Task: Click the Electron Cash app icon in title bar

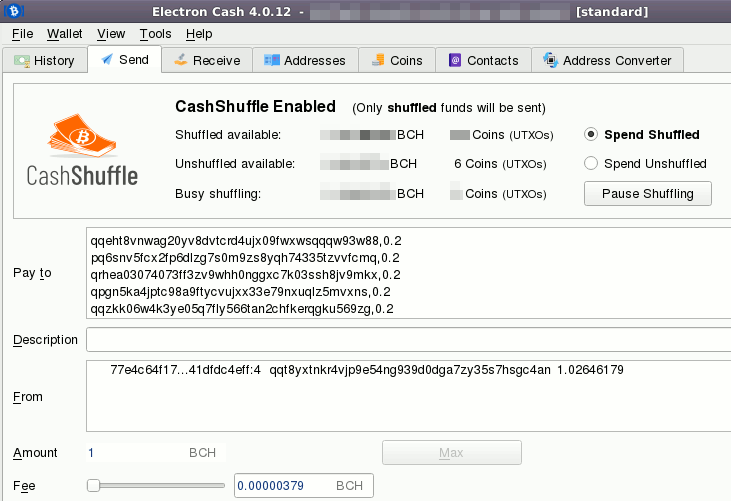Action: pos(14,10)
